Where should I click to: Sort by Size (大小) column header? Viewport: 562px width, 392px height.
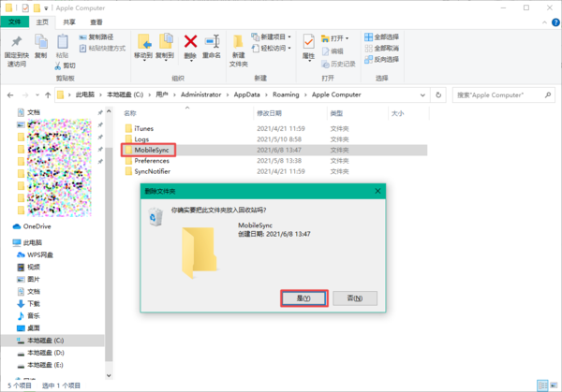coord(397,113)
